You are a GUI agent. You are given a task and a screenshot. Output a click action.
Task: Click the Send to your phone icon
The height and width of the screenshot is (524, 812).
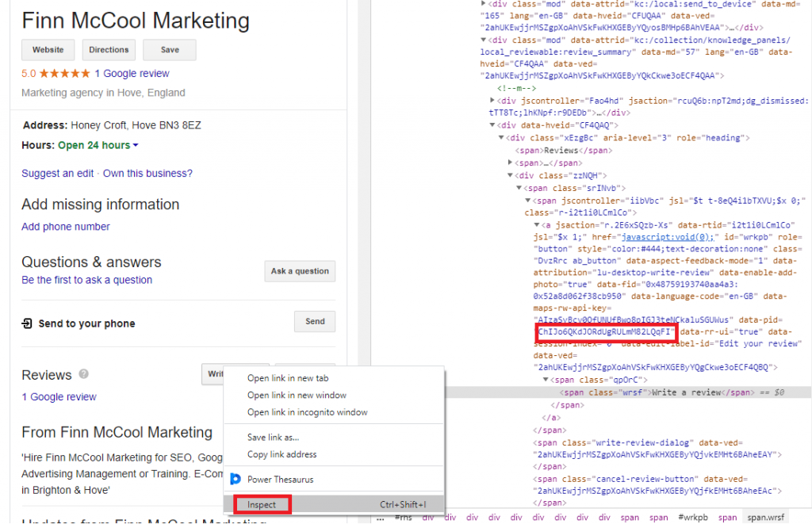click(27, 323)
